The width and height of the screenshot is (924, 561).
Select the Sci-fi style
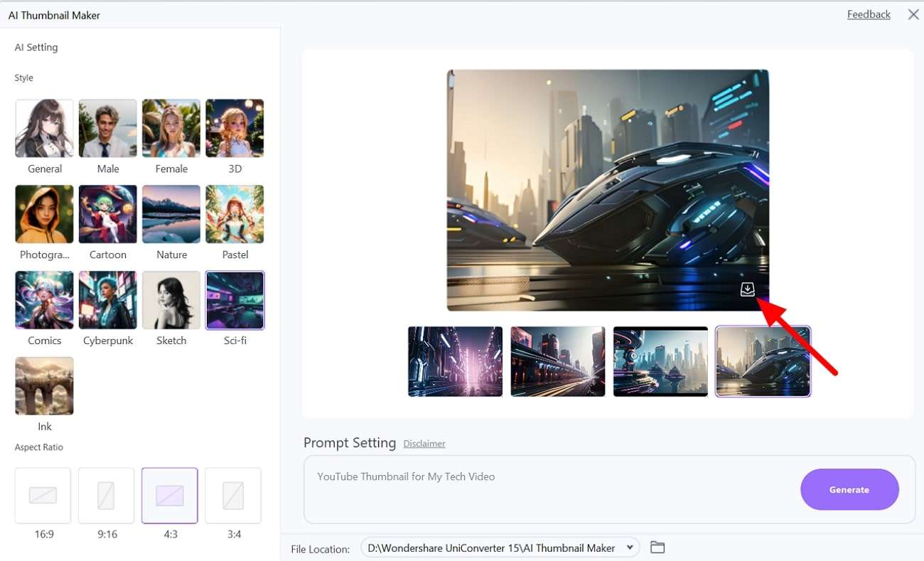(x=235, y=300)
